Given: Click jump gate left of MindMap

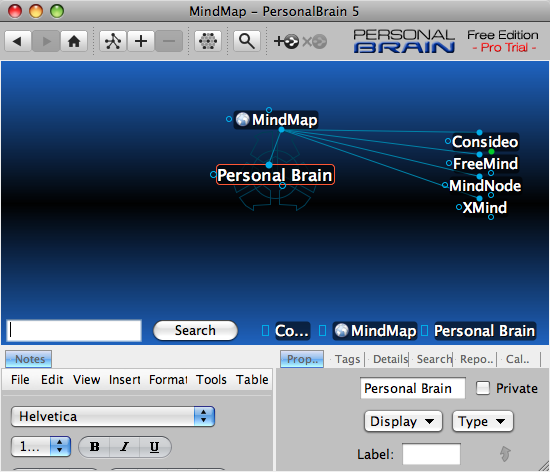Looking at the screenshot, I should point(229,119).
